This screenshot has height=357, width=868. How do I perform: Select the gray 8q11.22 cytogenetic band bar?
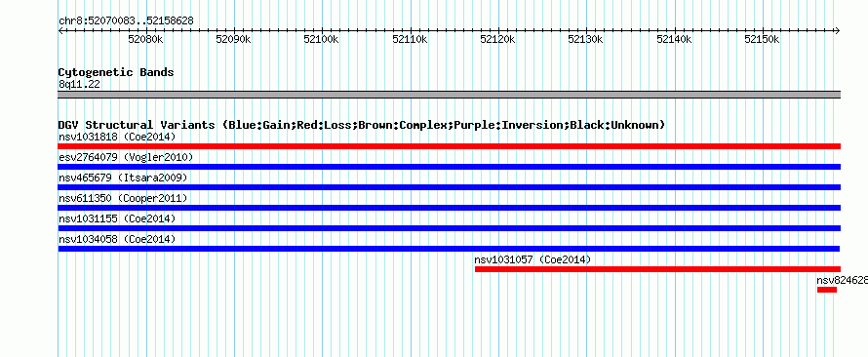450,95
